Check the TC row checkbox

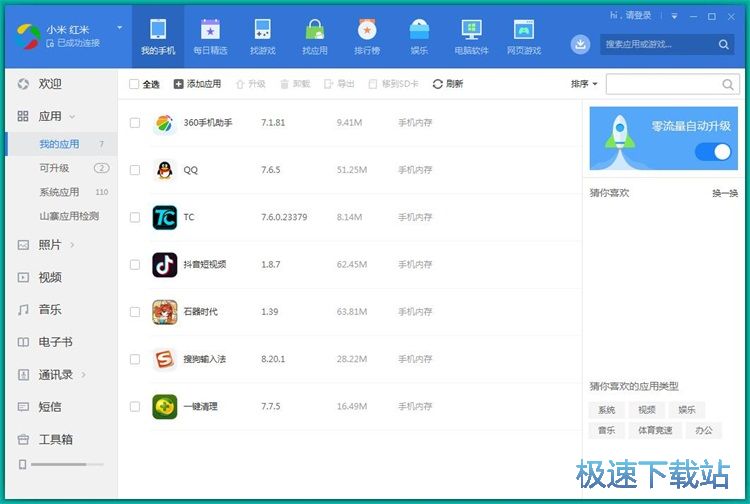tap(135, 217)
